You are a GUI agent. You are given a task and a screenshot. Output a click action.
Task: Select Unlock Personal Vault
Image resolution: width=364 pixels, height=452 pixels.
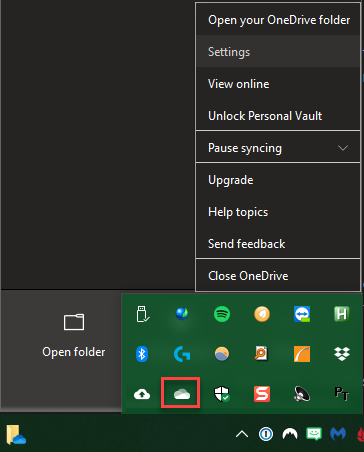tap(278, 116)
